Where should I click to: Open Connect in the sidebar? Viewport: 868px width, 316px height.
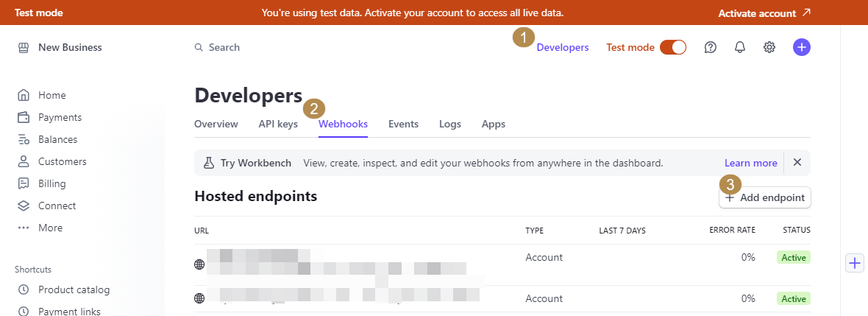coord(57,206)
